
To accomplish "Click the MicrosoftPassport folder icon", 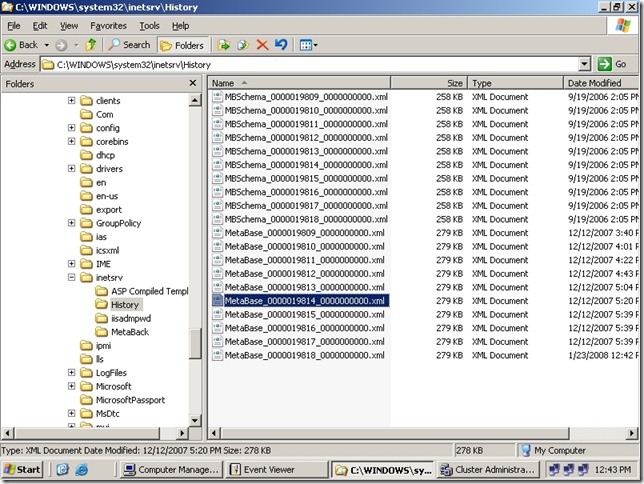I will 86,399.
